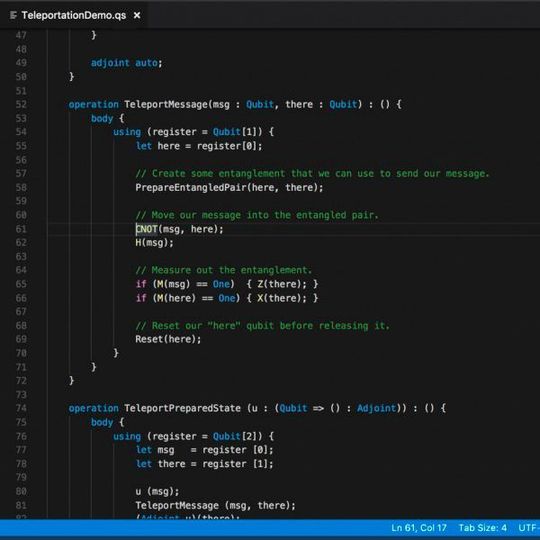Click 'let there = register [1];' line
This screenshot has height=540, width=540.
(x=205, y=464)
